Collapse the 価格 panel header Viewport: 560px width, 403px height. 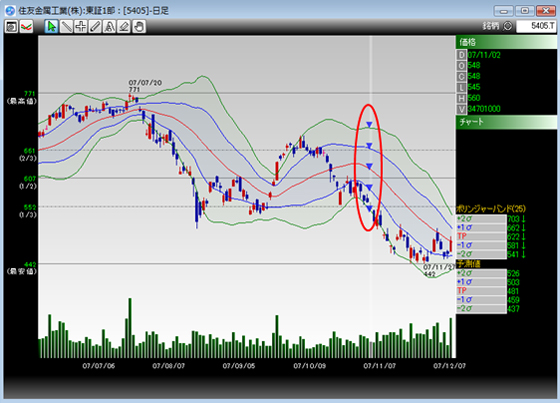[506, 42]
